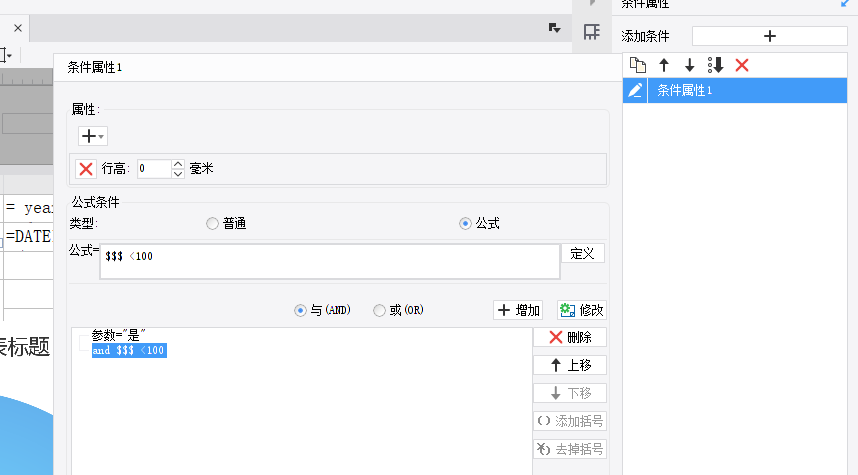Collapse the condition attributes panel arrow

tap(845, 4)
